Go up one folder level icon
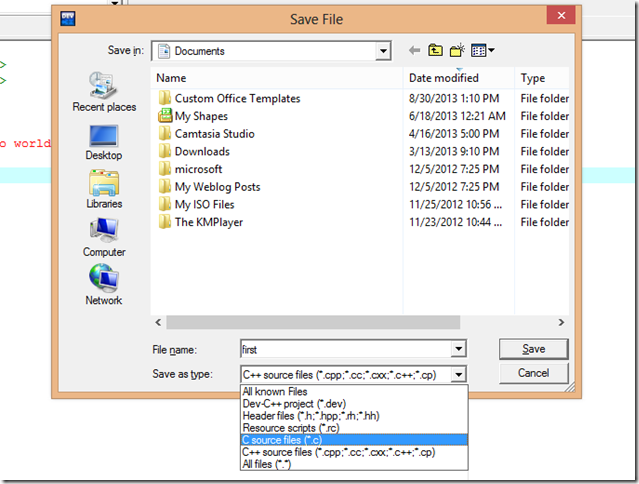The width and height of the screenshot is (639, 484). click(x=435, y=50)
